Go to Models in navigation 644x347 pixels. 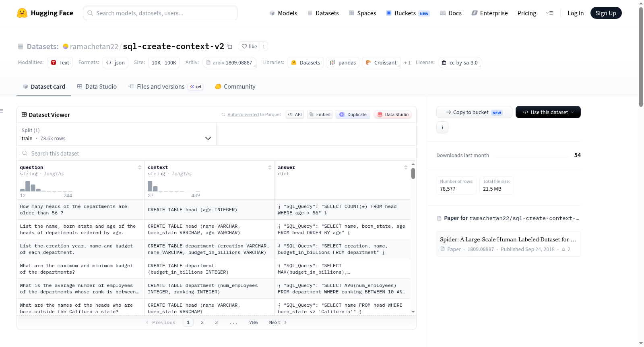pyautogui.click(x=283, y=13)
